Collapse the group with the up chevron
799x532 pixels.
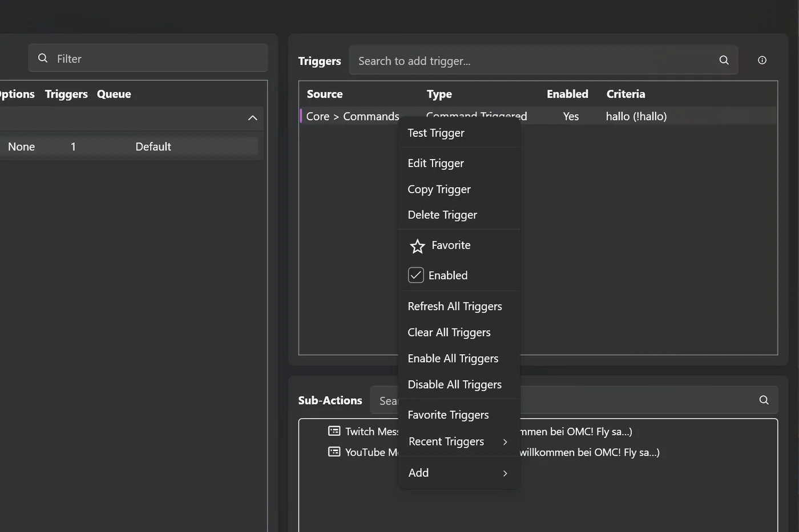252,118
